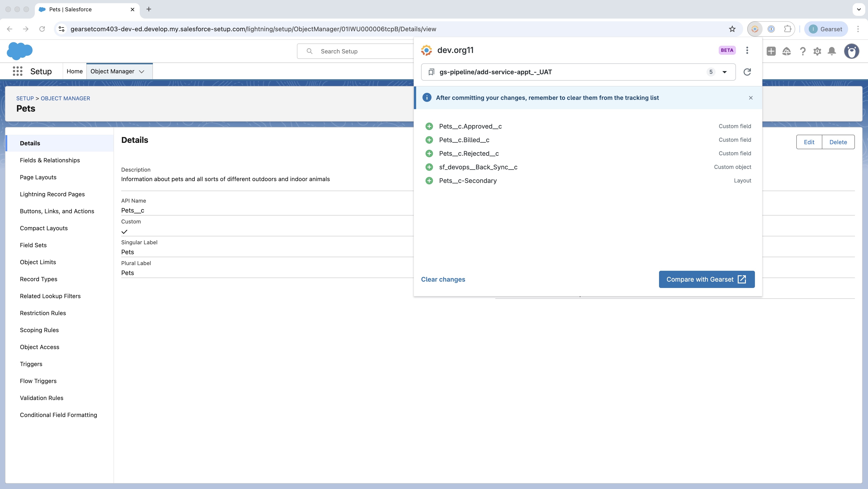Click the Gearset gear logo in the panel header
The height and width of the screenshot is (489, 868).
click(x=427, y=50)
